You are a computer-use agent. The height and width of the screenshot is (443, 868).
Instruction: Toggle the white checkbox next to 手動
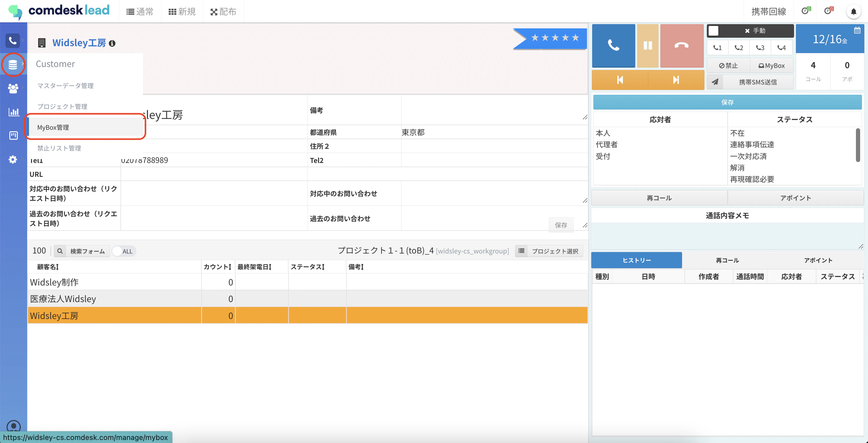click(713, 31)
